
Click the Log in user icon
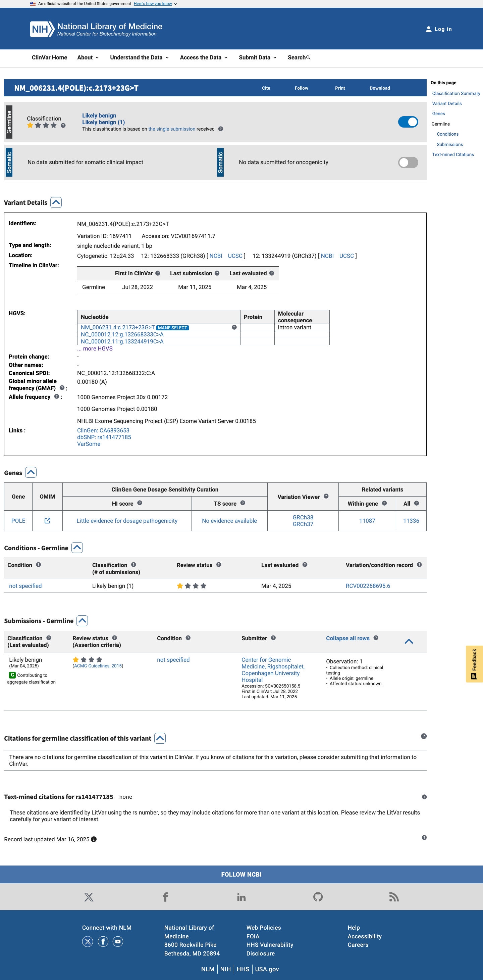[428, 29]
